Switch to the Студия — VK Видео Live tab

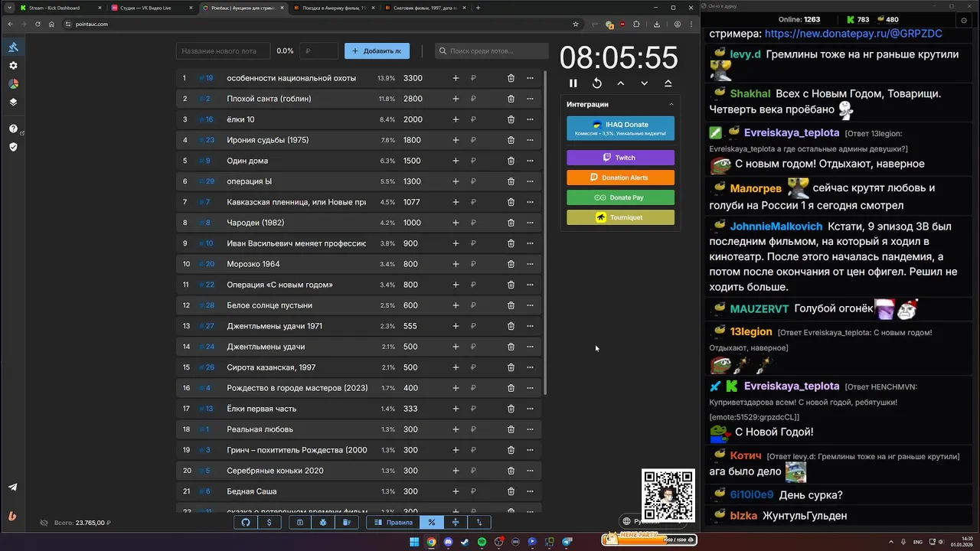[x=152, y=8]
